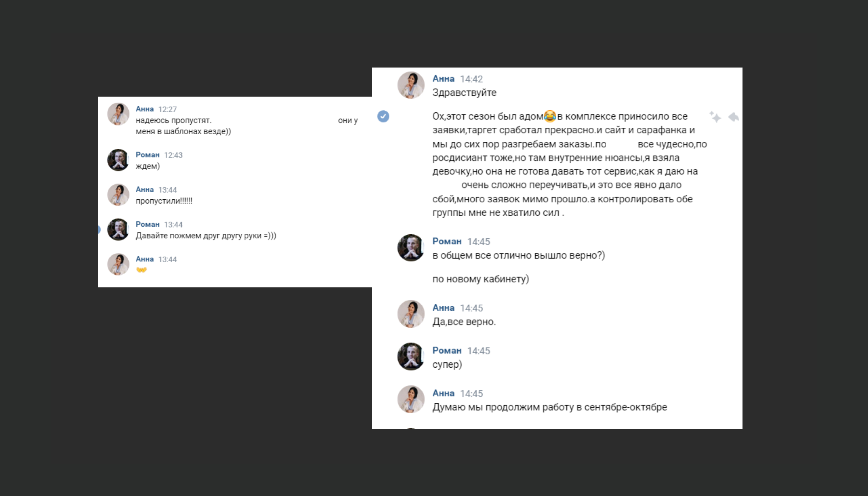Click Анна's avatar next to the handshake emoji

118,264
